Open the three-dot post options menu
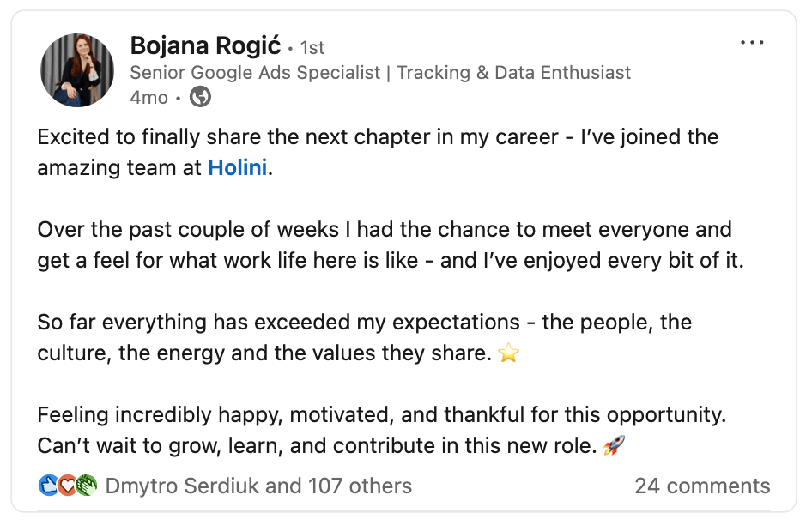The image size is (812, 525). [x=752, y=43]
